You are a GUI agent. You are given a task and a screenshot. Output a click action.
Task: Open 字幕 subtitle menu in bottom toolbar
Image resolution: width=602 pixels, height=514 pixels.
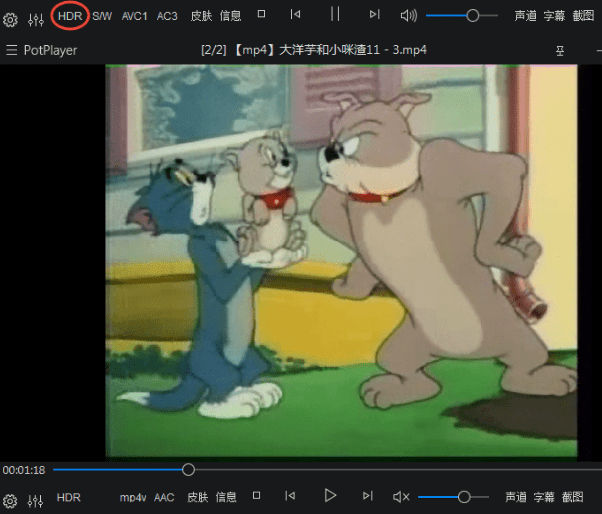544,497
